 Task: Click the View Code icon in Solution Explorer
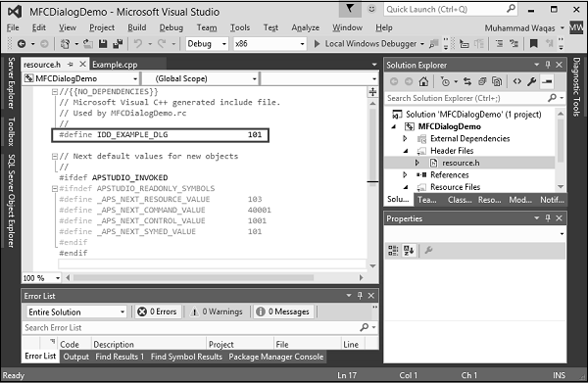[517, 81]
